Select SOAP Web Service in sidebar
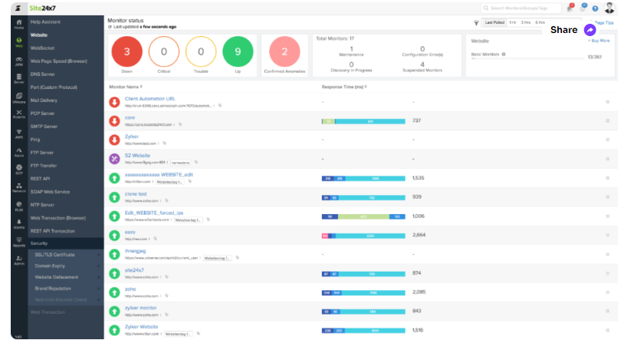Viewport: 644px width, 350px height. point(50,192)
